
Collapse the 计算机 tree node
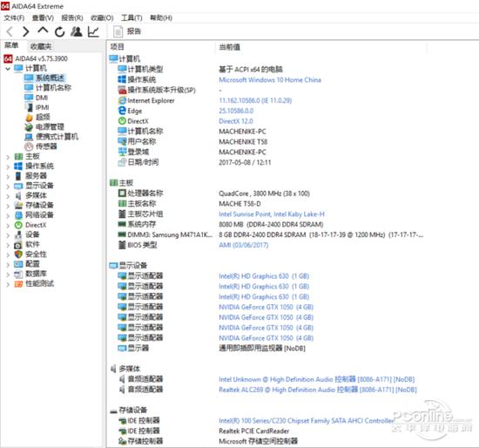click(x=8, y=69)
